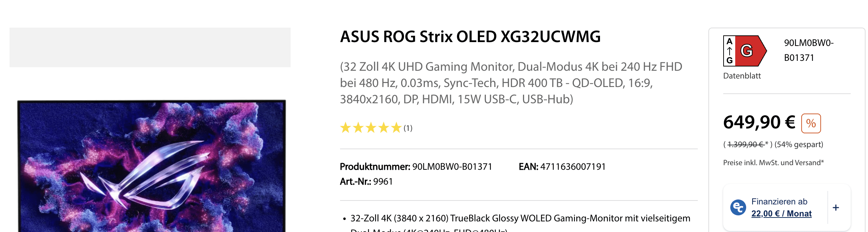Click the energy efficiency class G label
This screenshot has width=868, height=232.
[x=744, y=51]
